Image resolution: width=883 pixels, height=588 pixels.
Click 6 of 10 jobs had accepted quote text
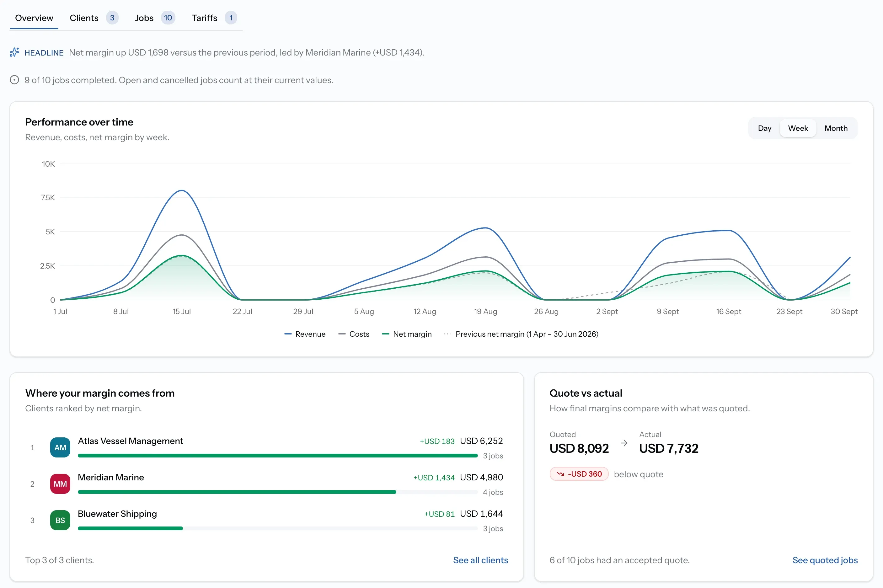tap(619, 560)
